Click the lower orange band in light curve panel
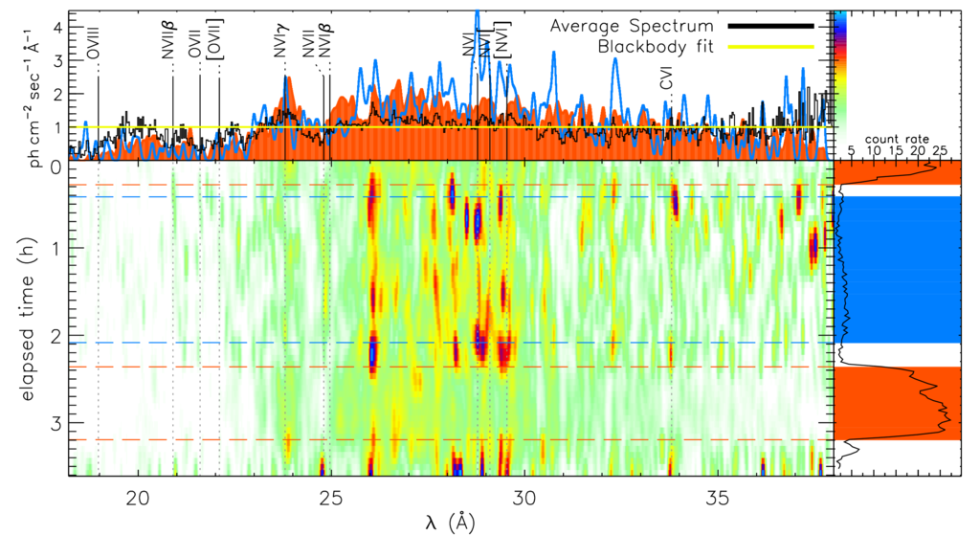This screenshot has width=980, height=535. [x=898, y=403]
